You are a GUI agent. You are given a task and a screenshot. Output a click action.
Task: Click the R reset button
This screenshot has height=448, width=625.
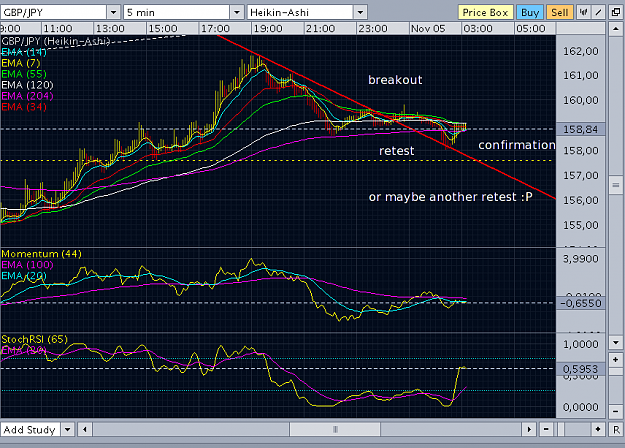(x=616, y=430)
